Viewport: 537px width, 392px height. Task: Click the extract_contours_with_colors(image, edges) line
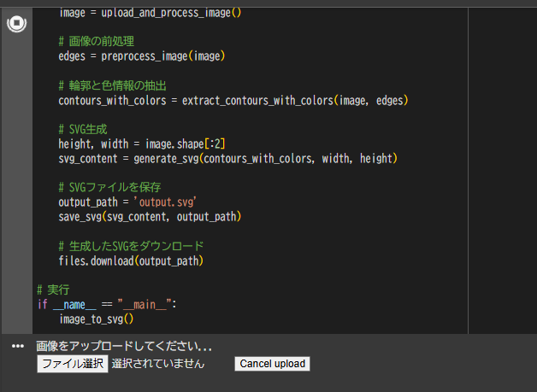[233, 101]
